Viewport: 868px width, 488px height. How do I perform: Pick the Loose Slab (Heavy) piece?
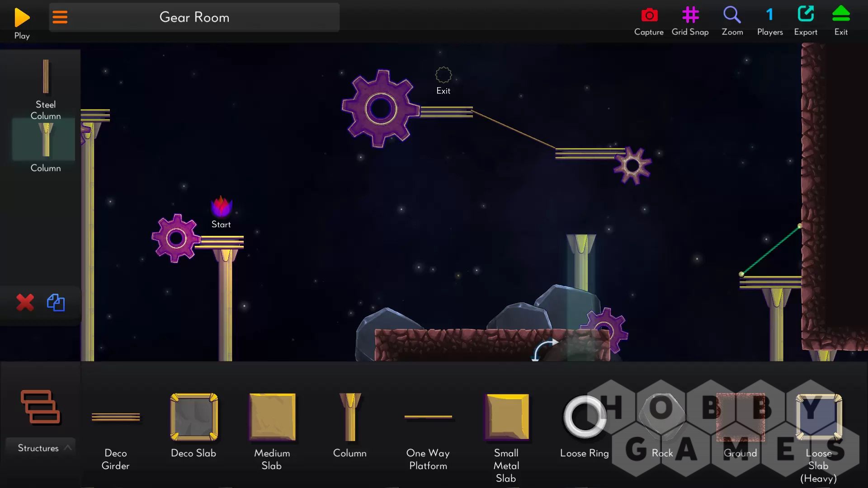click(x=819, y=417)
